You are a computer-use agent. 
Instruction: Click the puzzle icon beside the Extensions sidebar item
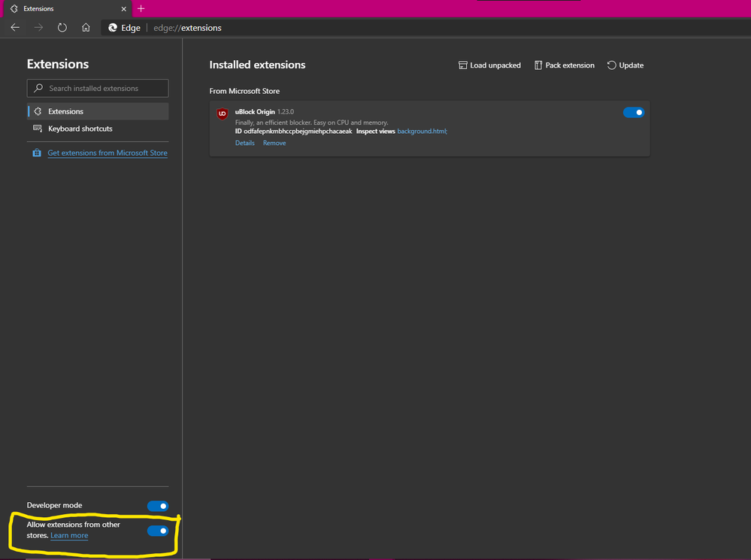tap(38, 111)
